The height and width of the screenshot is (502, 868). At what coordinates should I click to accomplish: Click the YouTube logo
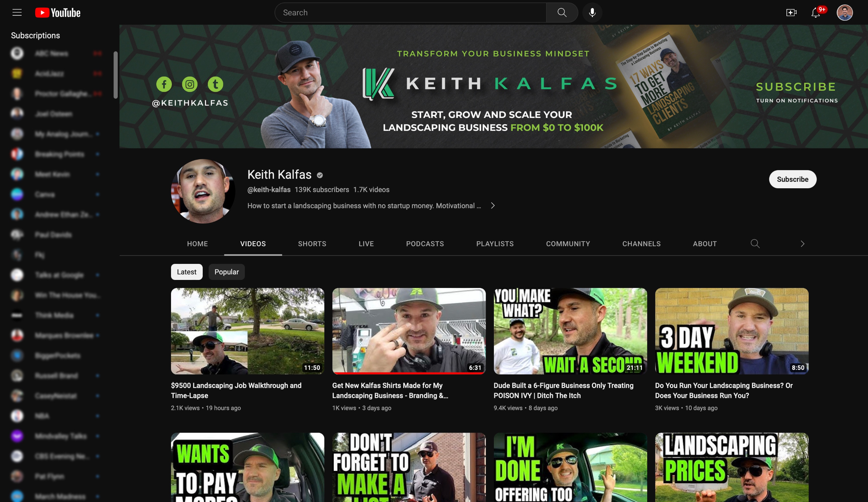click(58, 13)
